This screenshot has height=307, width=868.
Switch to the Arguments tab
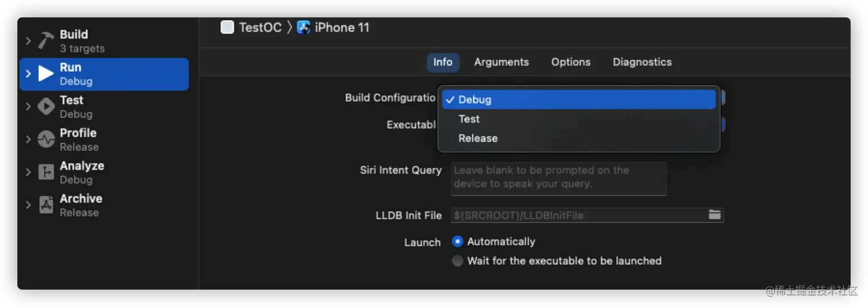[x=501, y=62]
